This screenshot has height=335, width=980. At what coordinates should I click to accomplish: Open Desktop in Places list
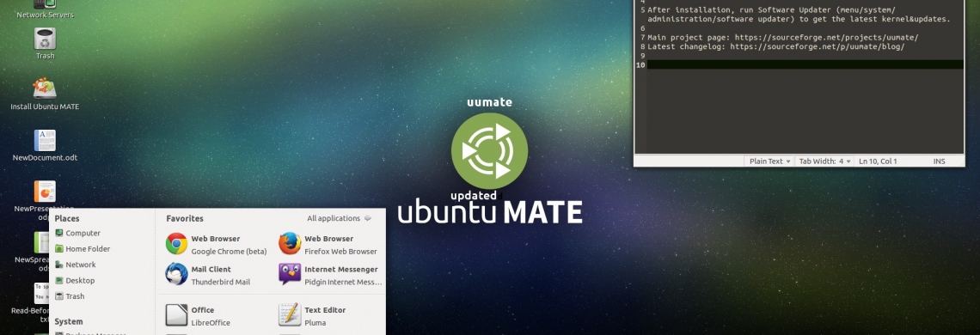pyautogui.click(x=75, y=281)
